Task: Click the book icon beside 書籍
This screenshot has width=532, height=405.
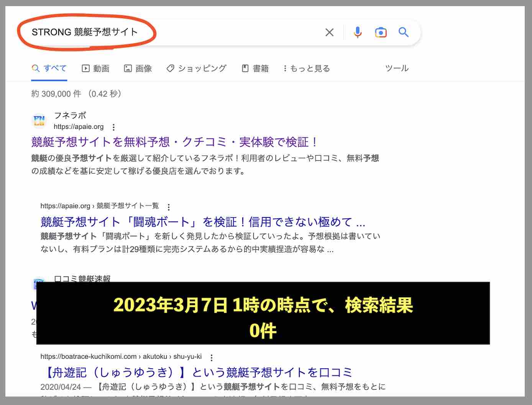Action: coord(246,68)
